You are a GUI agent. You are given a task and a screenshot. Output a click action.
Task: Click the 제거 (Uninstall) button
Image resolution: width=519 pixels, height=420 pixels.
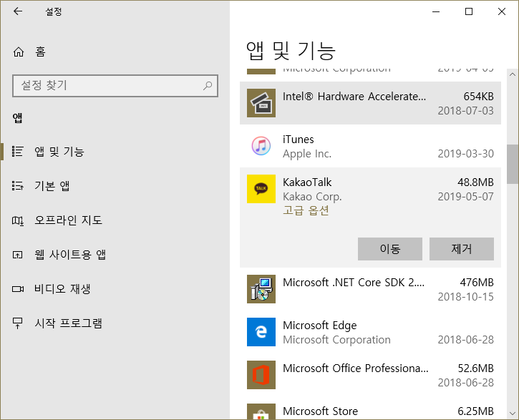pos(462,249)
